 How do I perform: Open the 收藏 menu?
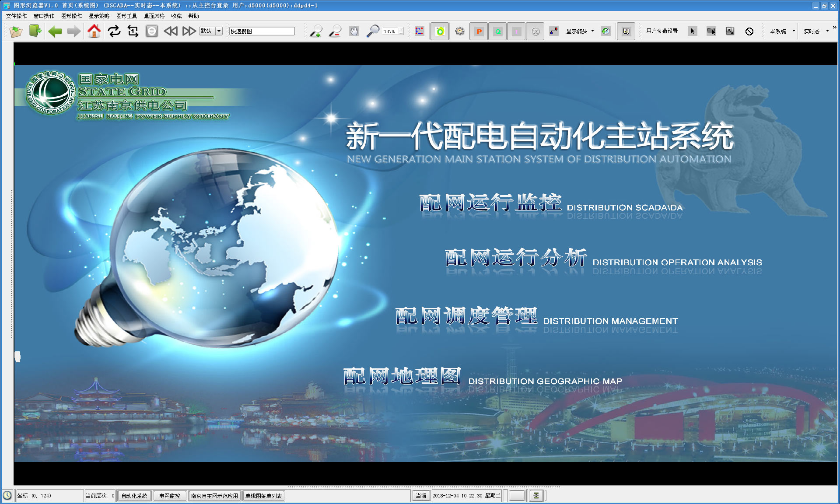tap(176, 16)
